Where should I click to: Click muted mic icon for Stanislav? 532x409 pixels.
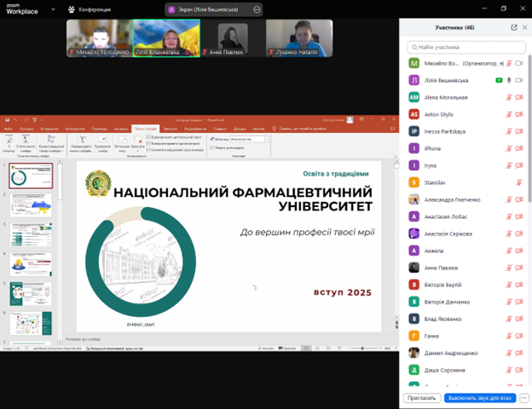point(518,182)
